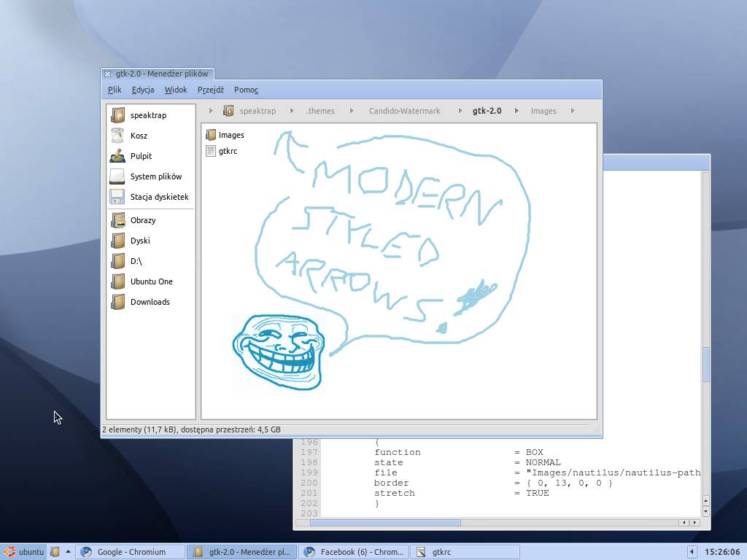Go to Candido-Watermark in the path bar

pyautogui.click(x=404, y=111)
